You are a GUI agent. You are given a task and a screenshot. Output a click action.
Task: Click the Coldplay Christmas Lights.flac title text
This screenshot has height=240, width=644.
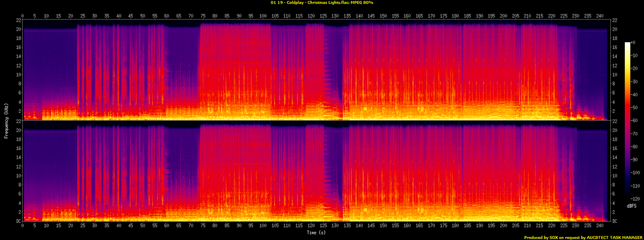(x=321, y=3)
